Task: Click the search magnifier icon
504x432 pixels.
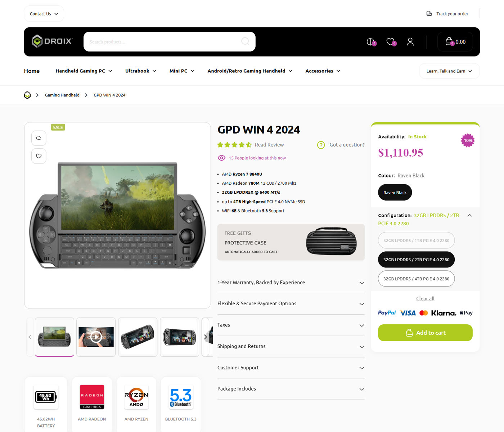Action: coord(245,41)
